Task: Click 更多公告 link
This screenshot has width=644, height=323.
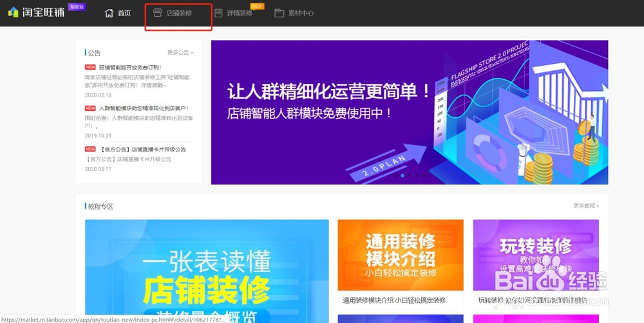Action: (180, 53)
